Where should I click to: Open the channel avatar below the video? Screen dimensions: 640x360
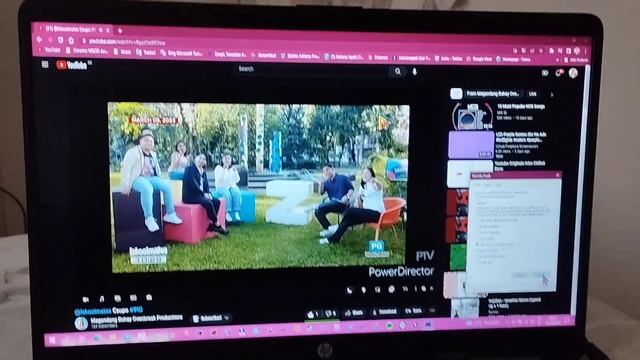click(x=81, y=323)
